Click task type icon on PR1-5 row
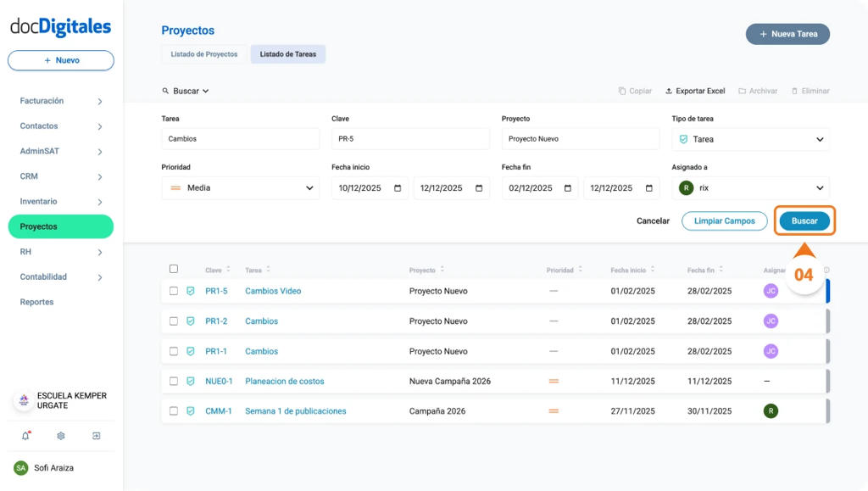Image resolution: width=868 pixels, height=491 pixels. [x=191, y=291]
